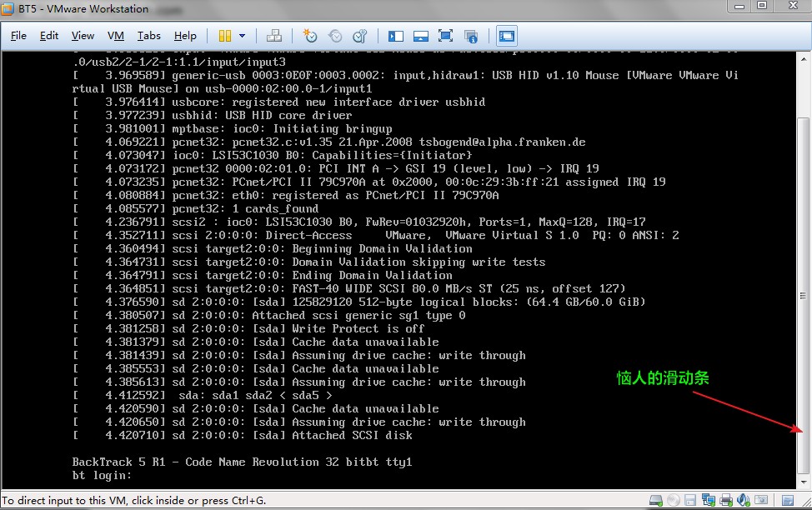Click the Unity mode toolbar icon
Image resolution: width=812 pixels, height=510 pixels.
471,36
